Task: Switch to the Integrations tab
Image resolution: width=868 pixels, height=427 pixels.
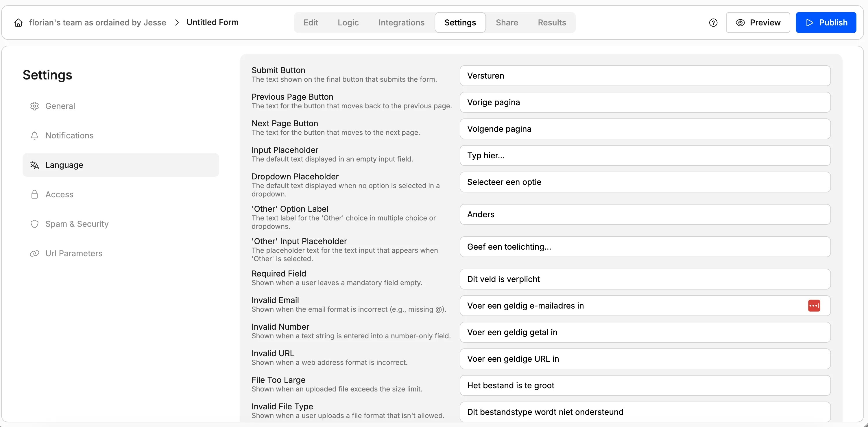Action: point(401,22)
